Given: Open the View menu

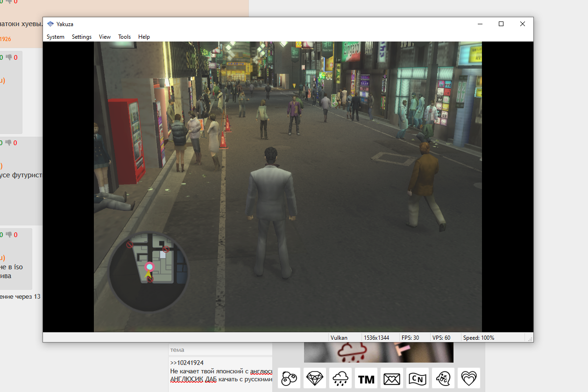Looking at the screenshot, I should coord(105,37).
